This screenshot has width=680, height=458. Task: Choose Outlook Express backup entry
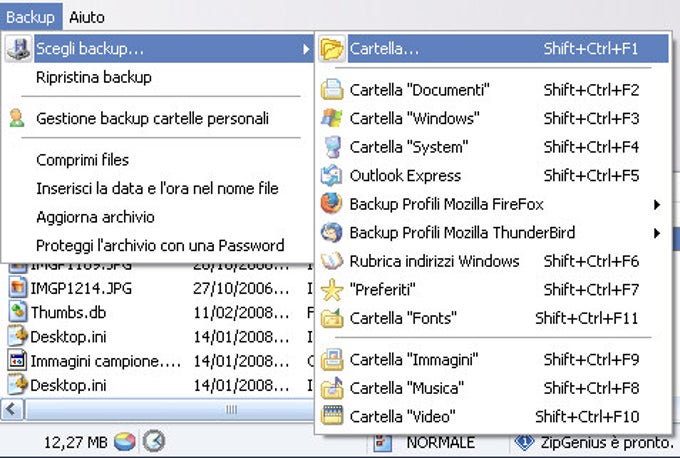[494, 176]
